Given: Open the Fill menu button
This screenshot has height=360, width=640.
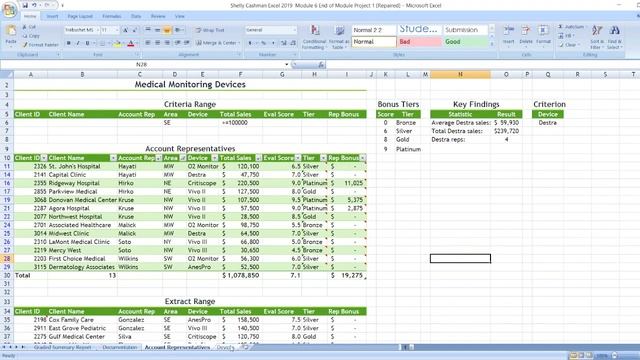Looking at the screenshot, I should point(567,36).
